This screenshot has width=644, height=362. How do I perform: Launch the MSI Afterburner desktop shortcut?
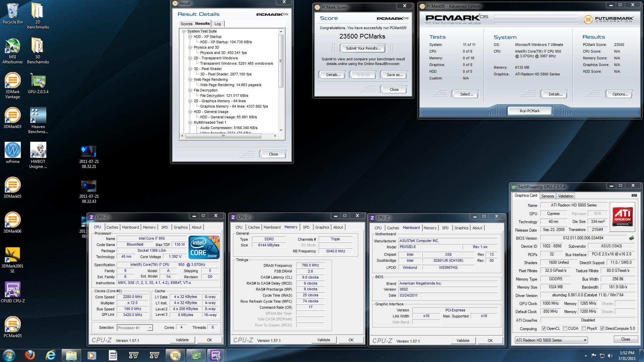[12, 50]
